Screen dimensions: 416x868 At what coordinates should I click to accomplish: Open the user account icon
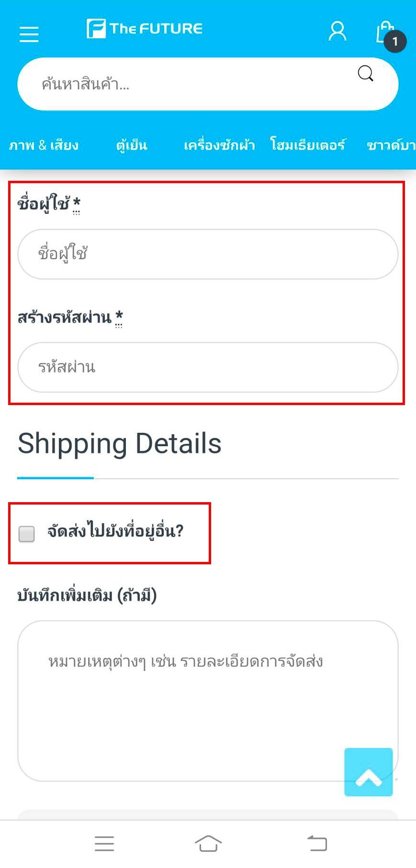[x=337, y=32]
